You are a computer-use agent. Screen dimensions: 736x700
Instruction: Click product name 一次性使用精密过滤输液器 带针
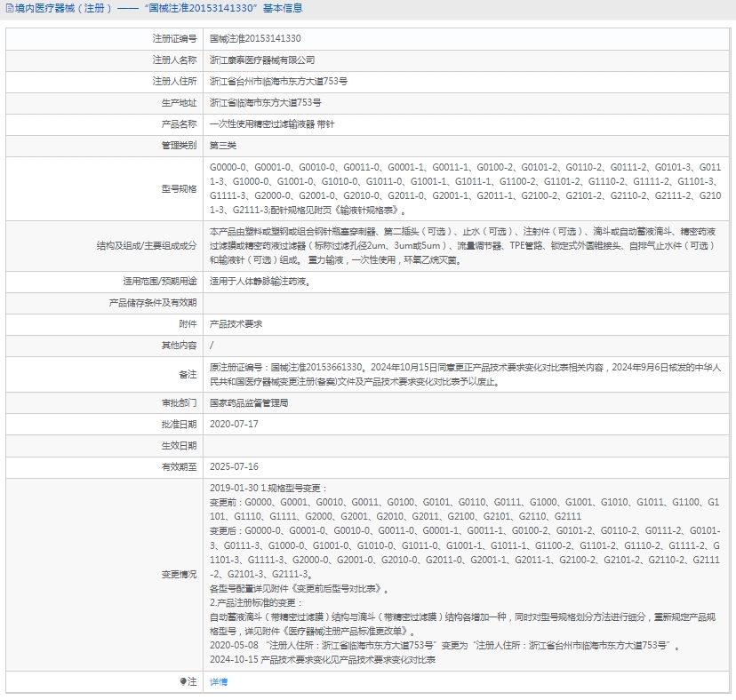click(x=272, y=124)
